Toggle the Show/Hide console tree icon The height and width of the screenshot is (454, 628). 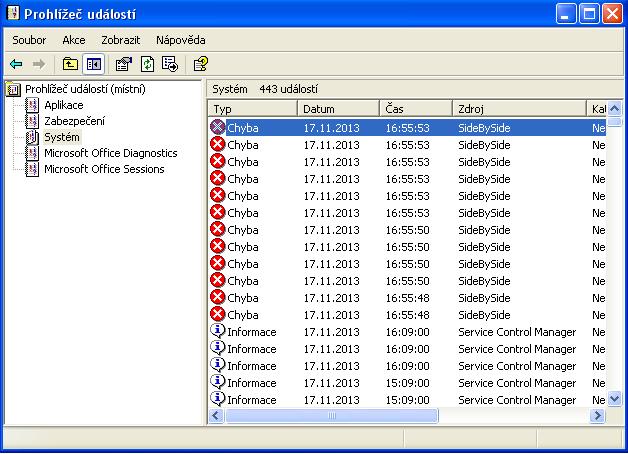pyautogui.click(x=94, y=64)
